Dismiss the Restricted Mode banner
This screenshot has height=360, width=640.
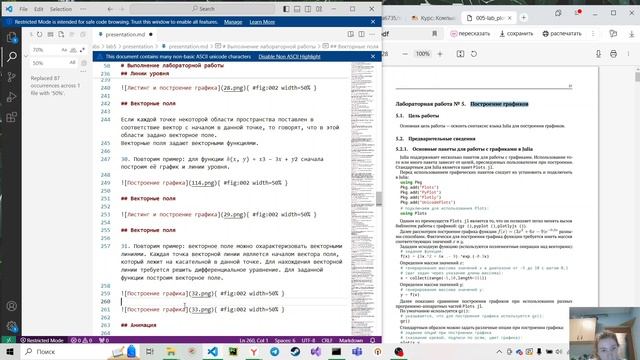point(373,22)
